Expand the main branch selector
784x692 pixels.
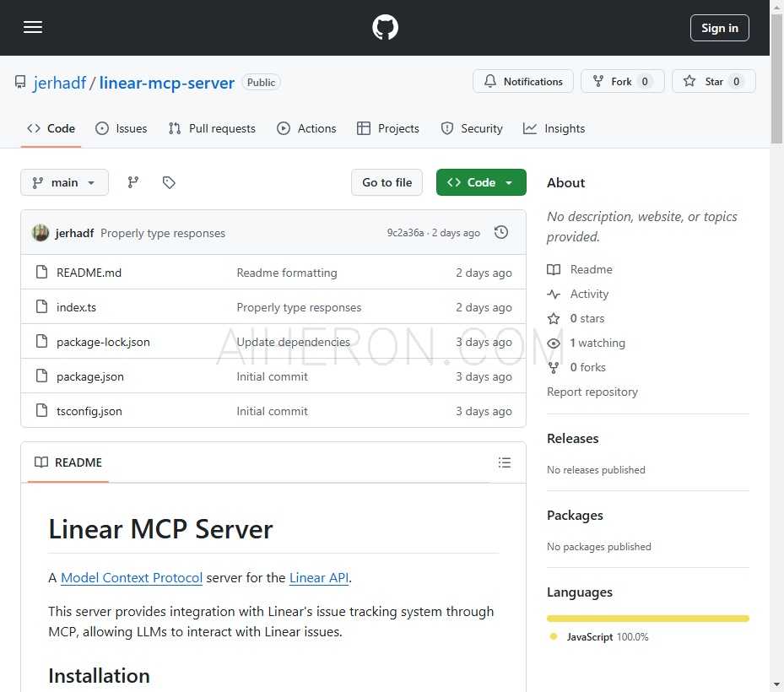point(65,182)
